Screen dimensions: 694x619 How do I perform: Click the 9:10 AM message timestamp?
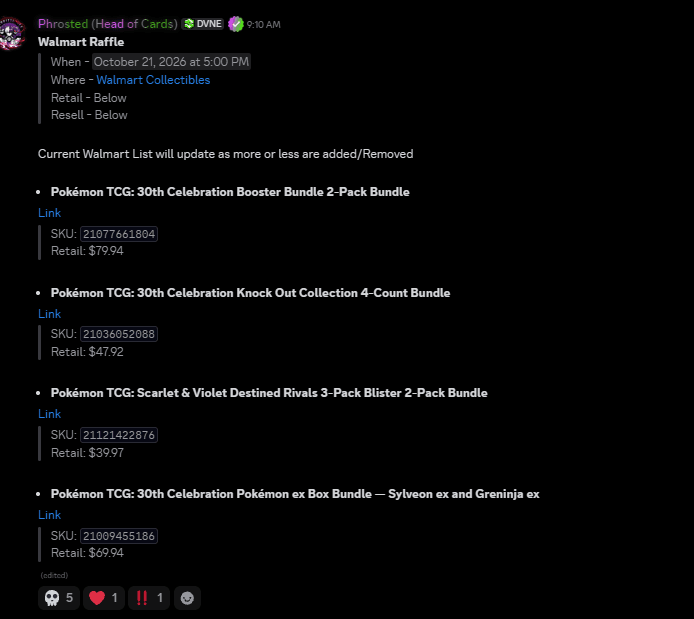click(263, 24)
